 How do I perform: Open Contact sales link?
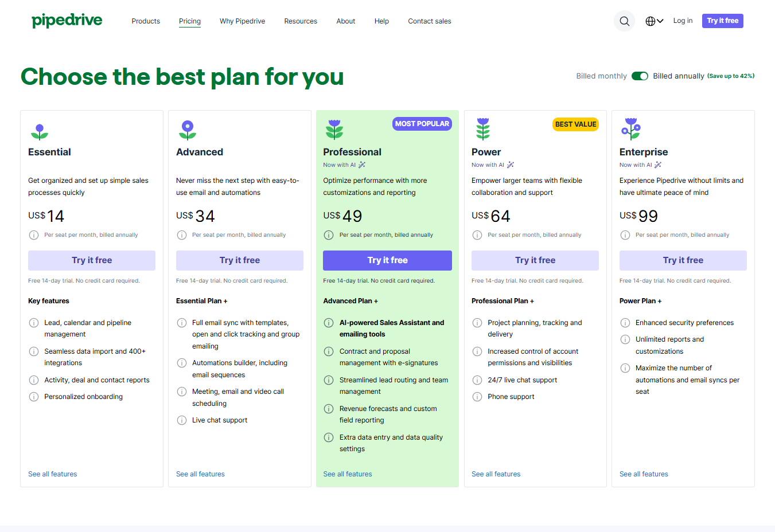[x=430, y=21]
